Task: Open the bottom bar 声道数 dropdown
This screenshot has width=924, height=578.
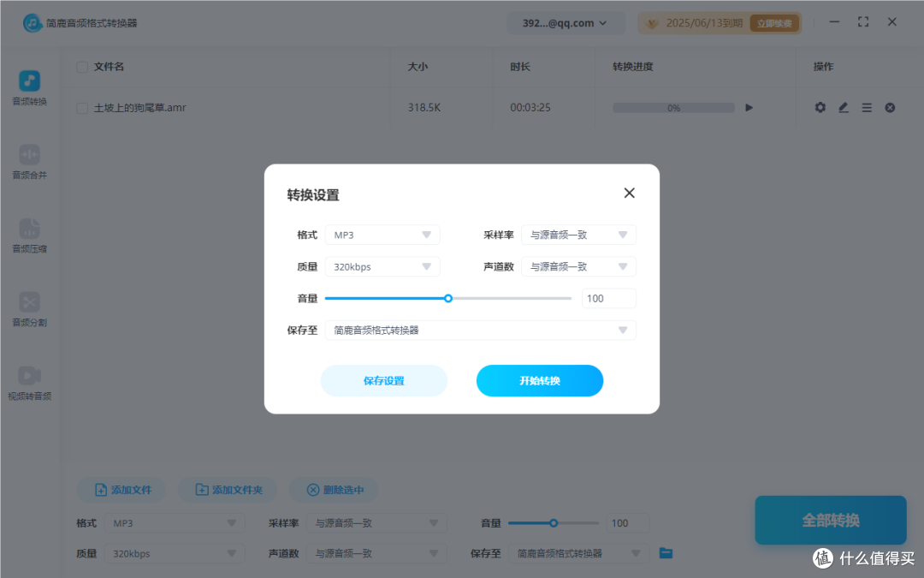Action: click(376, 553)
